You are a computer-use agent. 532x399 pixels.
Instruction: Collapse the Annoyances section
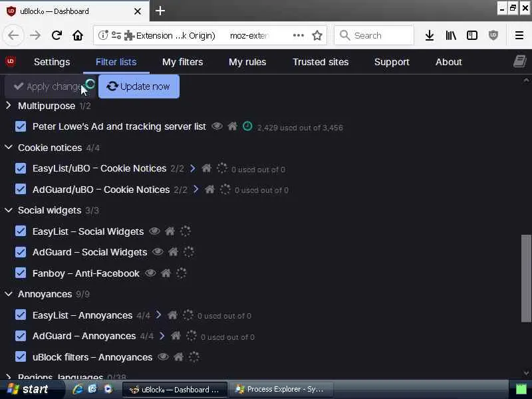click(x=9, y=294)
